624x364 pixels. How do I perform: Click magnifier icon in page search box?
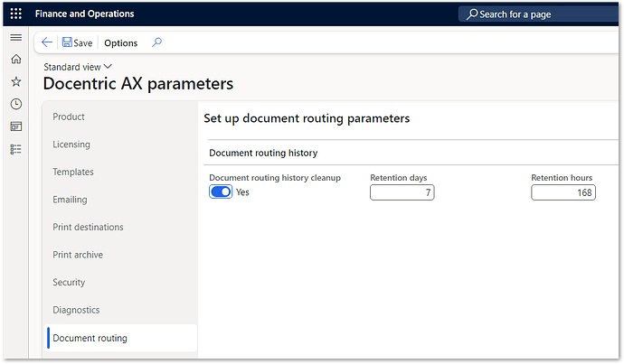(472, 14)
